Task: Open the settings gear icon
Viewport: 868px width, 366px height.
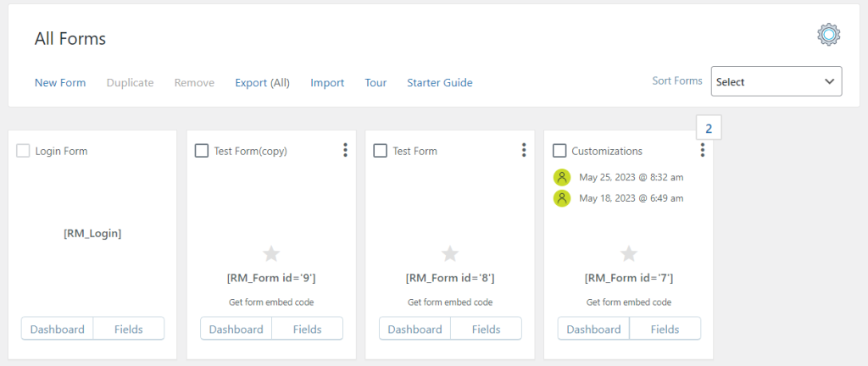Action: point(828,35)
